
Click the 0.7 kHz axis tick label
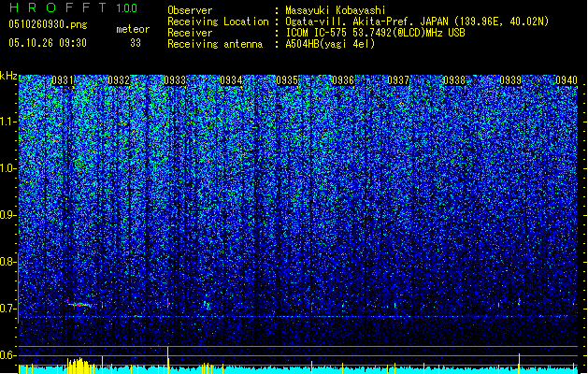[x=8, y=309]
